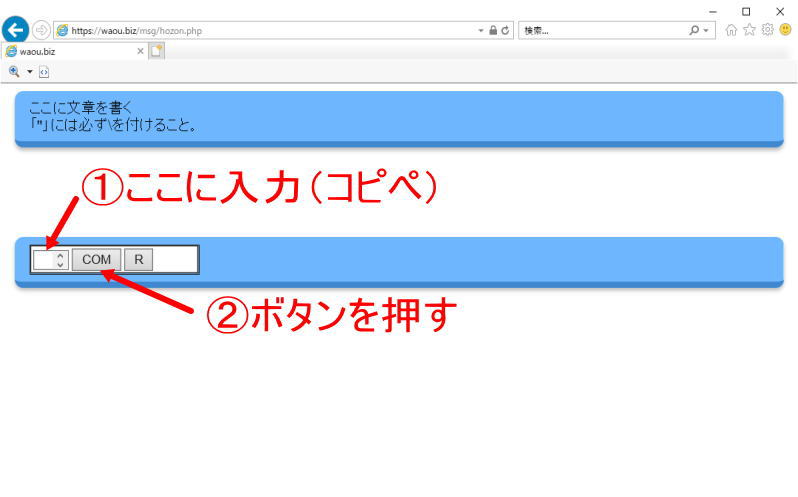Open a new tab

point(157,51)
